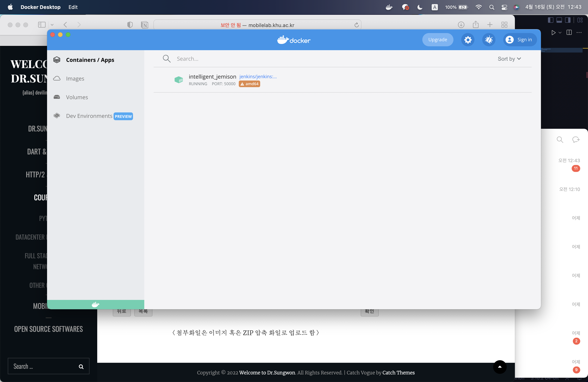Viewport: 588px width, 382px height.
Task: Open Docker settings gear icon
Action: [468, 40]
